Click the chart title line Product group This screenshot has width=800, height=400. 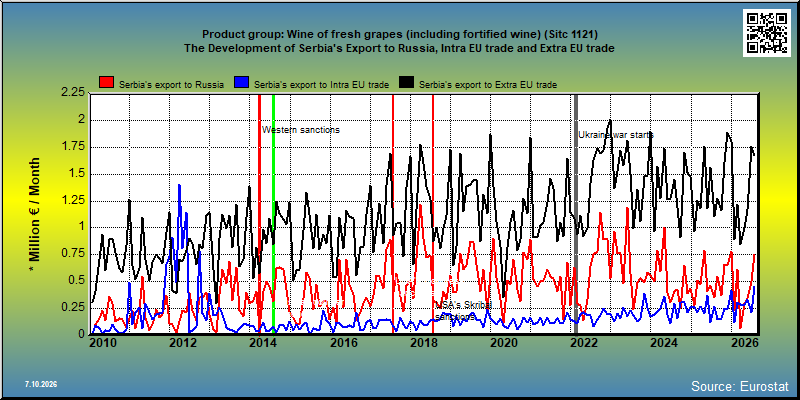(400, 34)
